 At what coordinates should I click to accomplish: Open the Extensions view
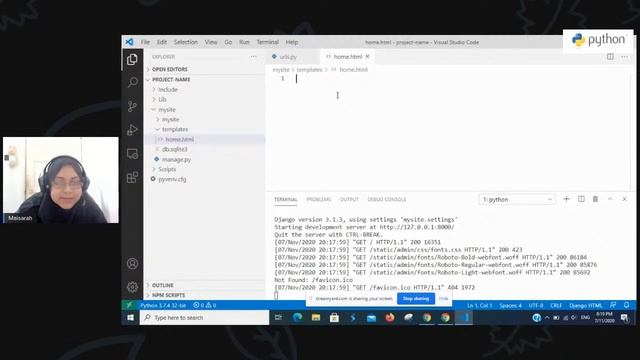132,178
